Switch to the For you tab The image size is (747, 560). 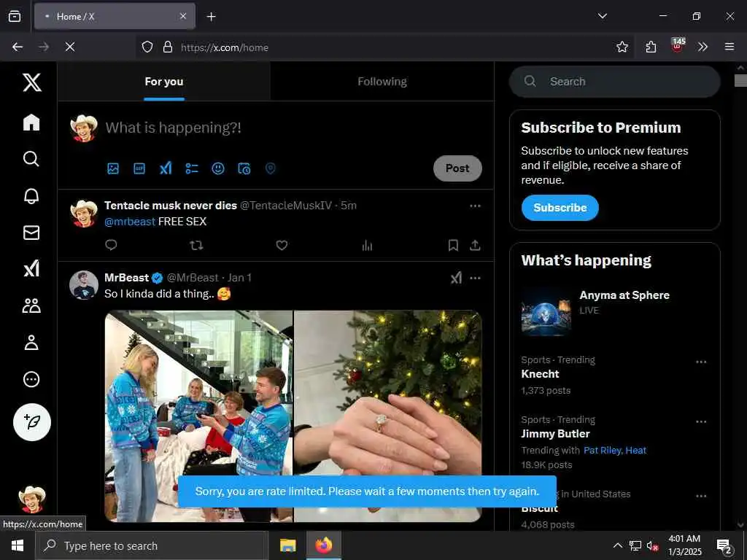point(164,82)
